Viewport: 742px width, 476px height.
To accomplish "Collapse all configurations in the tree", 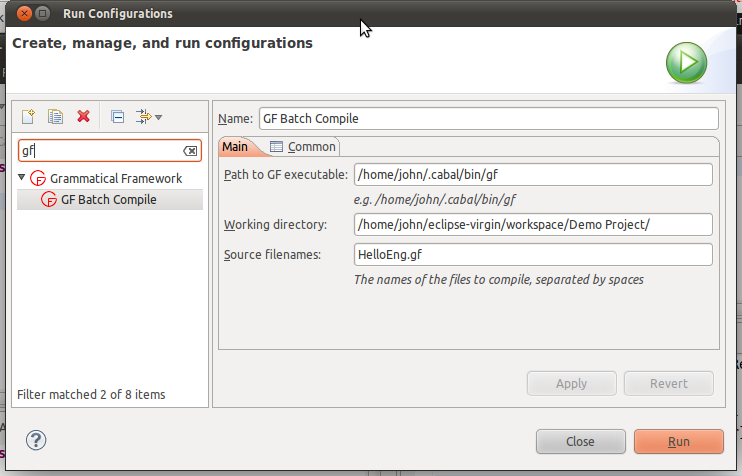I will tap(117, 117).
